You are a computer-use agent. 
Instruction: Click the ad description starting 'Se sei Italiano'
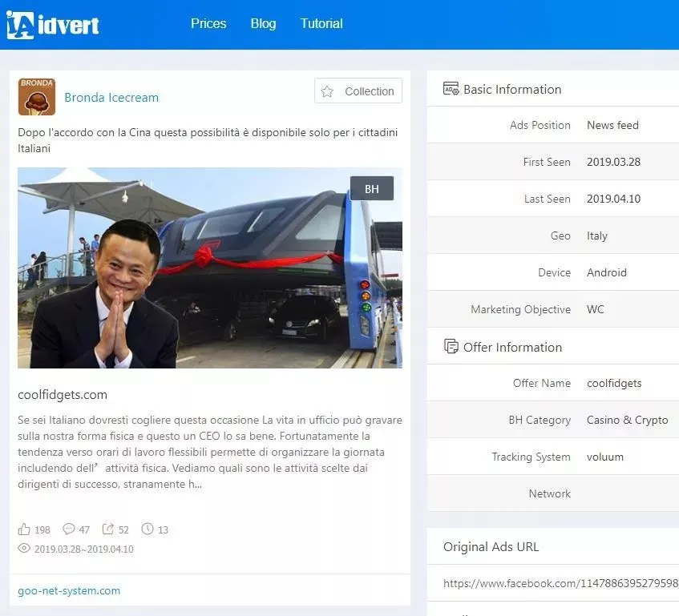pyautogui.click(x=210, y=452)
